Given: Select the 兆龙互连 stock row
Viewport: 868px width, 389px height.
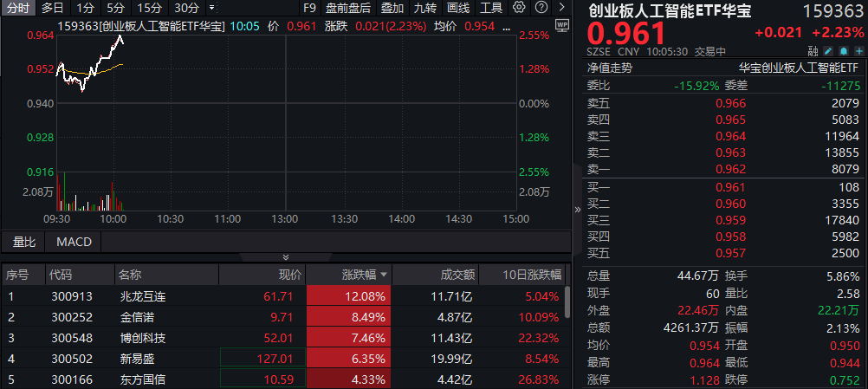Looking at the screenshot, I should pos(283,296).
